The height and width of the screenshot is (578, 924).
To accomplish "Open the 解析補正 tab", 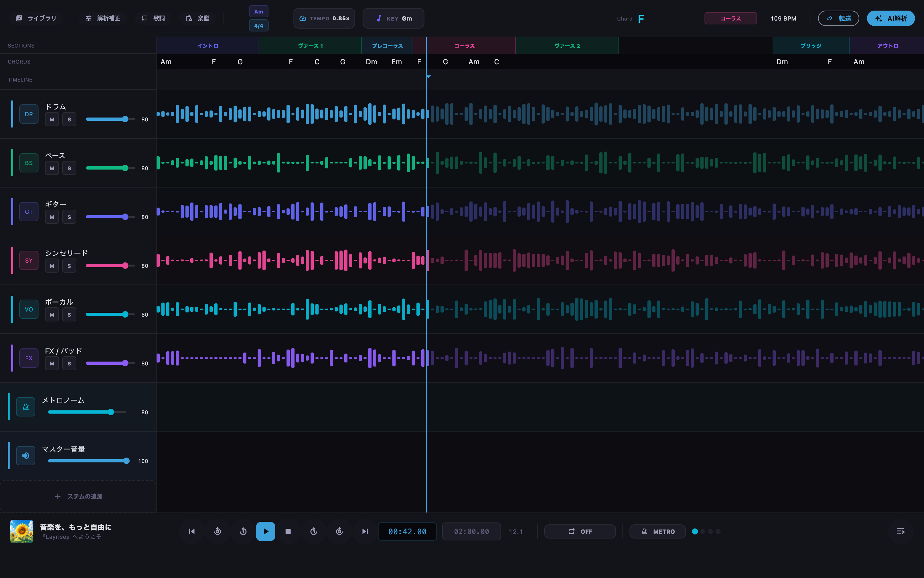I will pos(103,18).
